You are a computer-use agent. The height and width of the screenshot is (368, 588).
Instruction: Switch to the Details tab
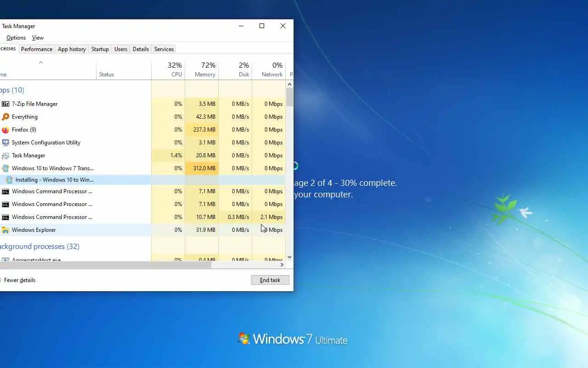141,49
